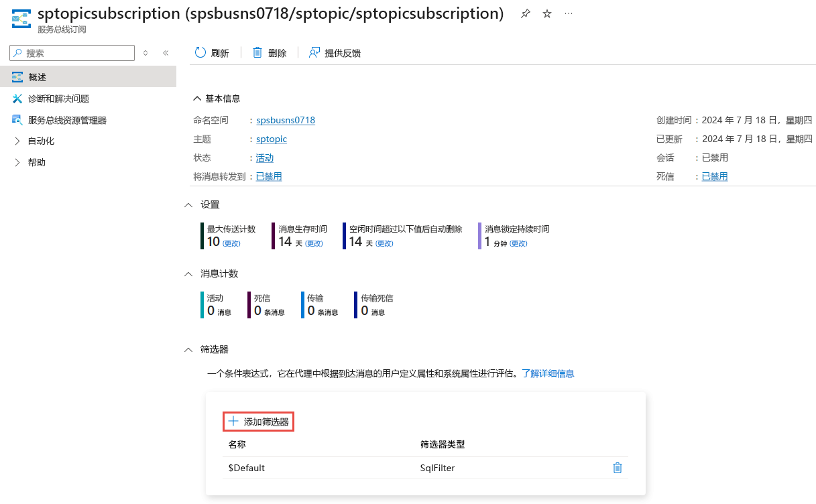
Task: Click the 服务总线资源管理器 icon
Action: click(17, 120)
